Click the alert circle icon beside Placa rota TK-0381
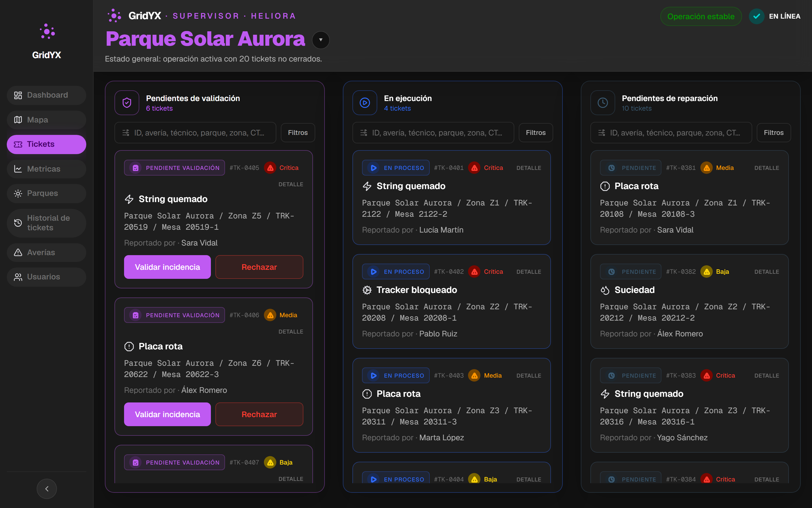The width and height of the screenshot is (812, 508). (x=605, y=186)
